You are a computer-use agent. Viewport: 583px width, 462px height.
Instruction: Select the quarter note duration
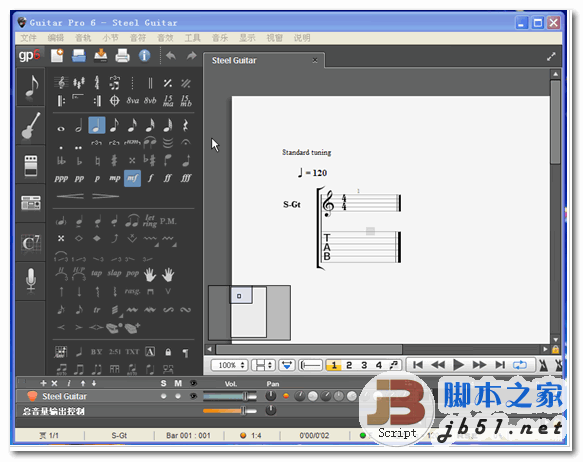click(x=97, y=125)
